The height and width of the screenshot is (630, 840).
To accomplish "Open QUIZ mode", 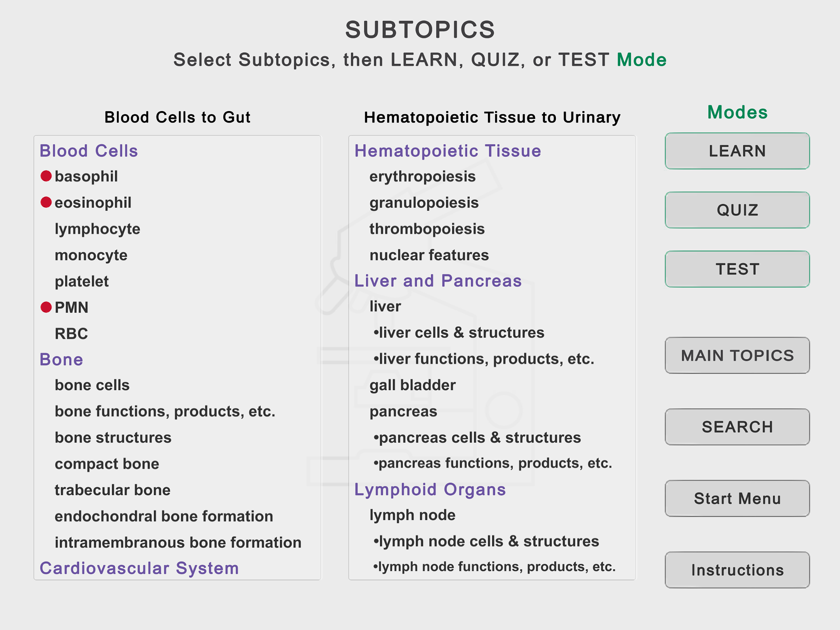I will coord(737,210).
